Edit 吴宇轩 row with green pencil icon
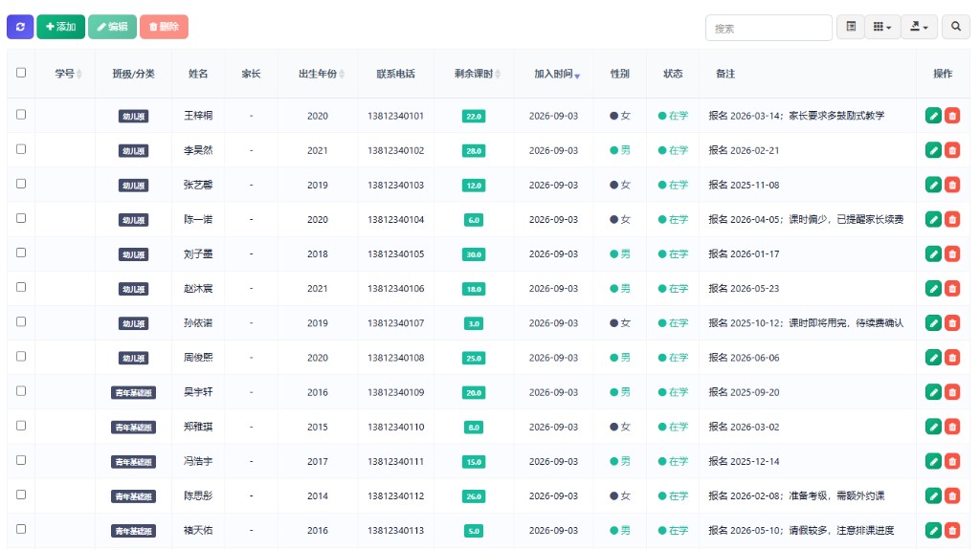 (x=933, y=392)
